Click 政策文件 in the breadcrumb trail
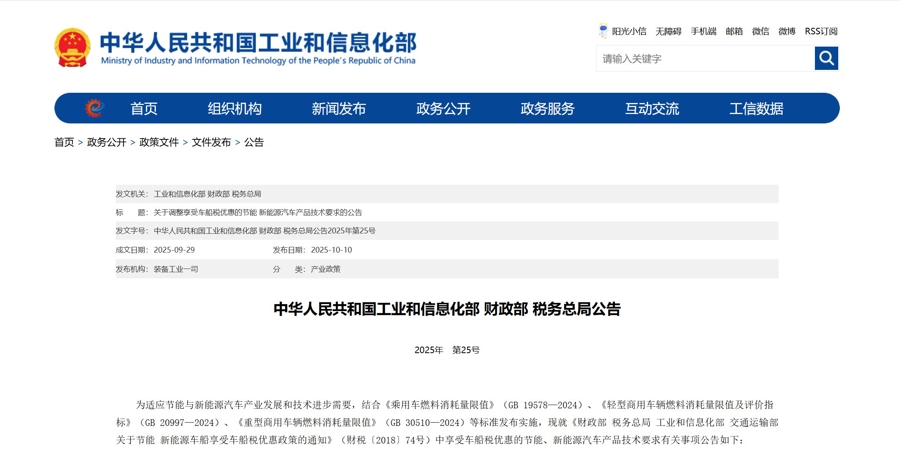 (159, 142)
